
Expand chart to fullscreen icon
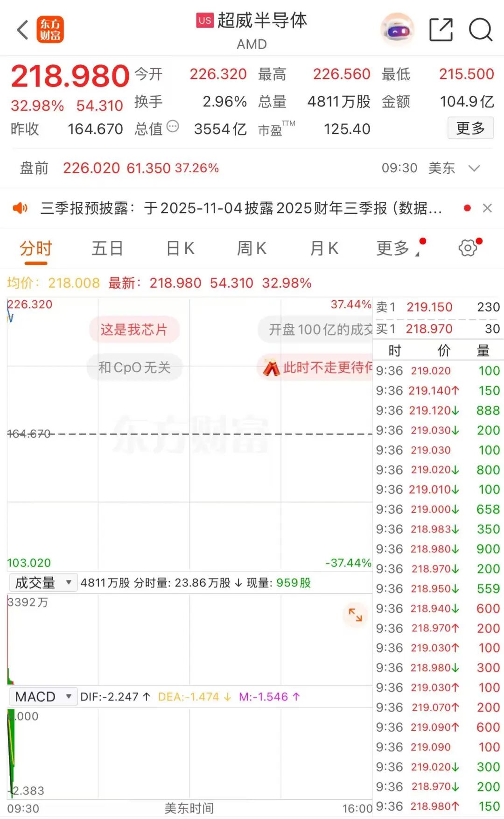tap(355, 615)
